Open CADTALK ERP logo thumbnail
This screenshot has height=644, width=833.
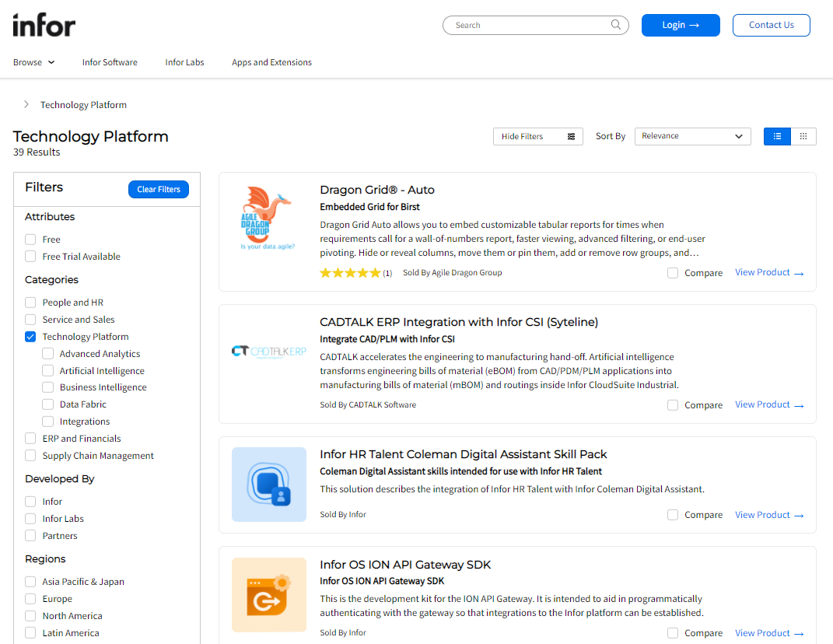[x=269, y=352]
